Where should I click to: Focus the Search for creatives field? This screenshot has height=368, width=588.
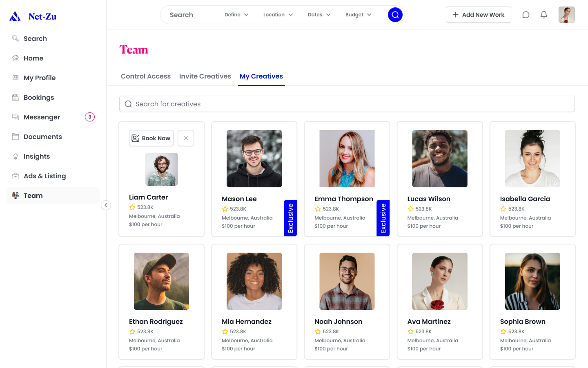pos(347,104)
